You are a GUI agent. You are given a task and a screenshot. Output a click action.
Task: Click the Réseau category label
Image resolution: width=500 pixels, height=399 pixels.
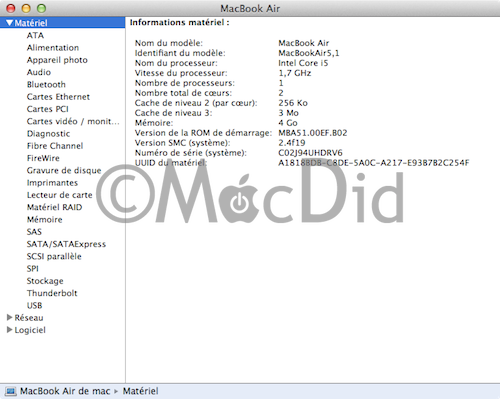29,318
